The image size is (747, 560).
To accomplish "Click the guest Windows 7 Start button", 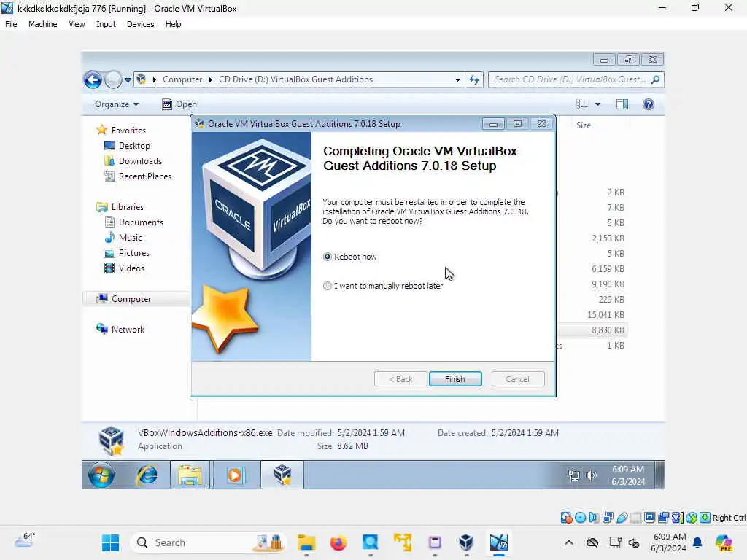I will pos(101,475).
